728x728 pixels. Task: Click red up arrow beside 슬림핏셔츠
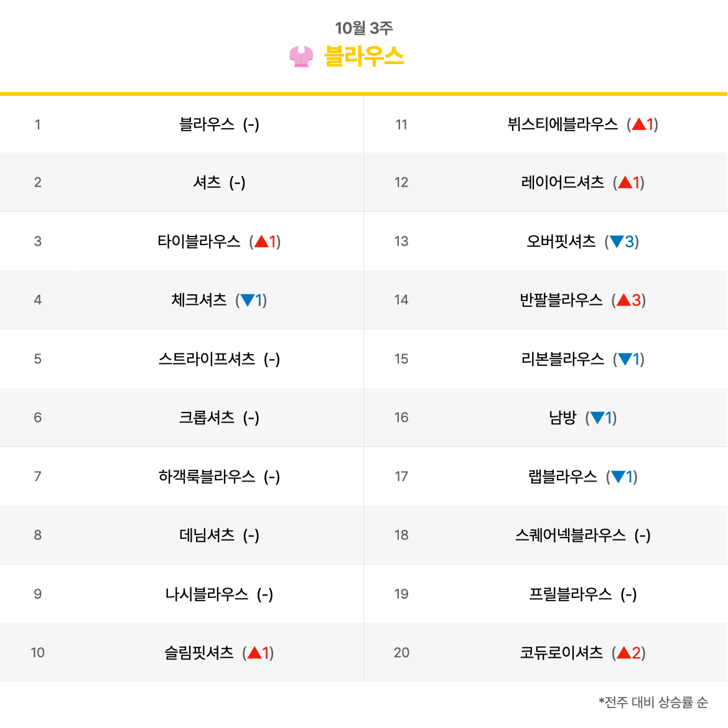(254, 653)
